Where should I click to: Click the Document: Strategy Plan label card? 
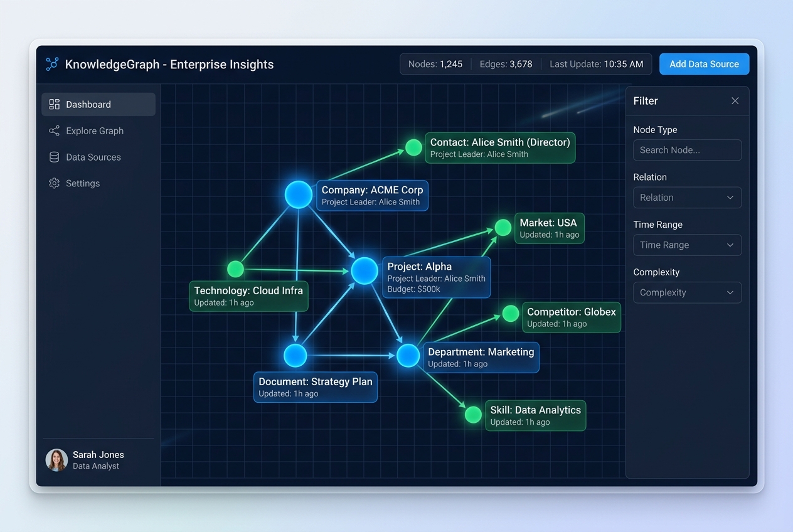click(316, 387)
